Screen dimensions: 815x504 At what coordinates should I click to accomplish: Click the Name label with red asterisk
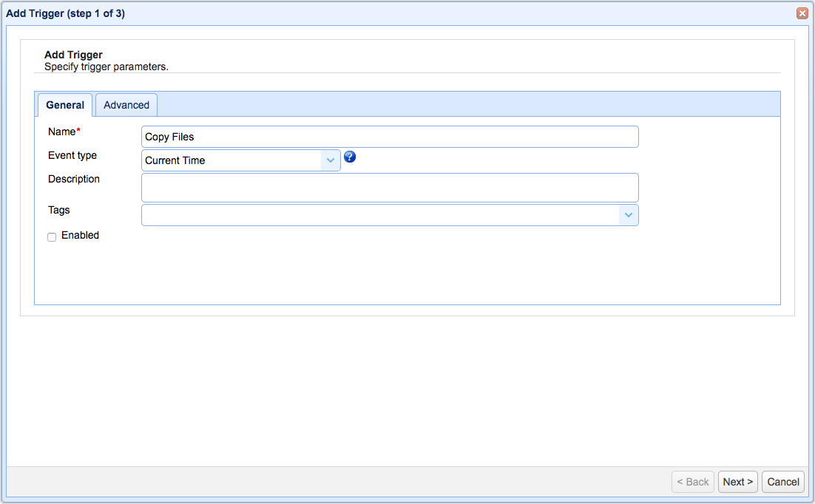pos(64,132)
